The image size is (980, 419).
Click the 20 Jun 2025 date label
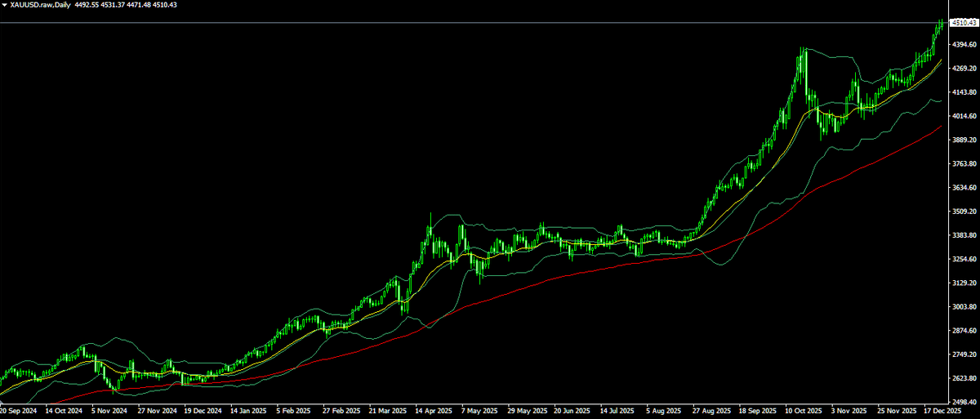pos(573,412)
